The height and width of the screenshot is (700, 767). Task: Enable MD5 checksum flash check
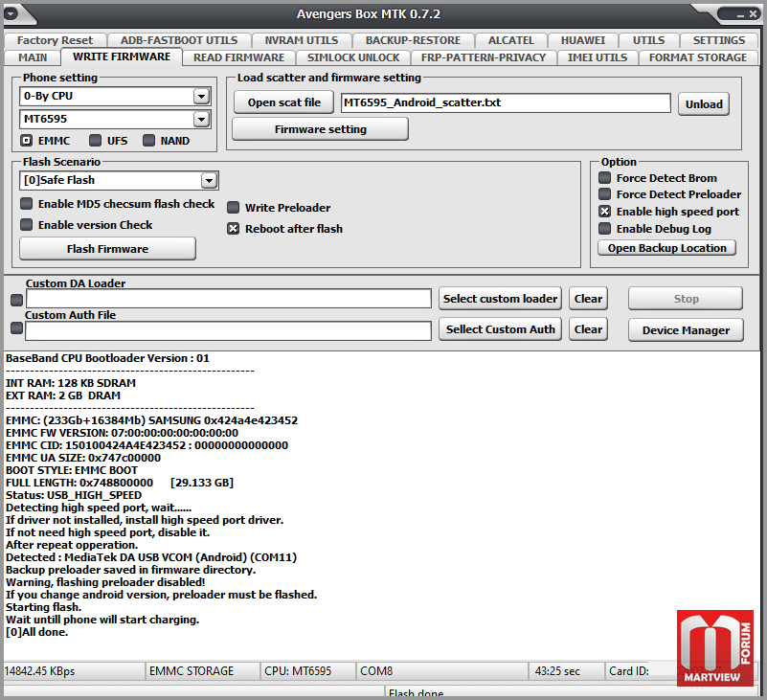27,204
